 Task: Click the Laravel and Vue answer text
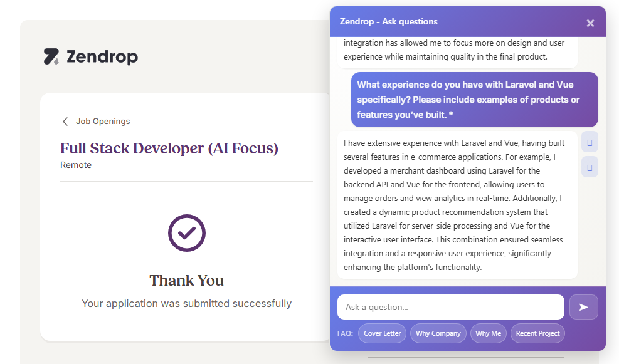pos(457,205)
